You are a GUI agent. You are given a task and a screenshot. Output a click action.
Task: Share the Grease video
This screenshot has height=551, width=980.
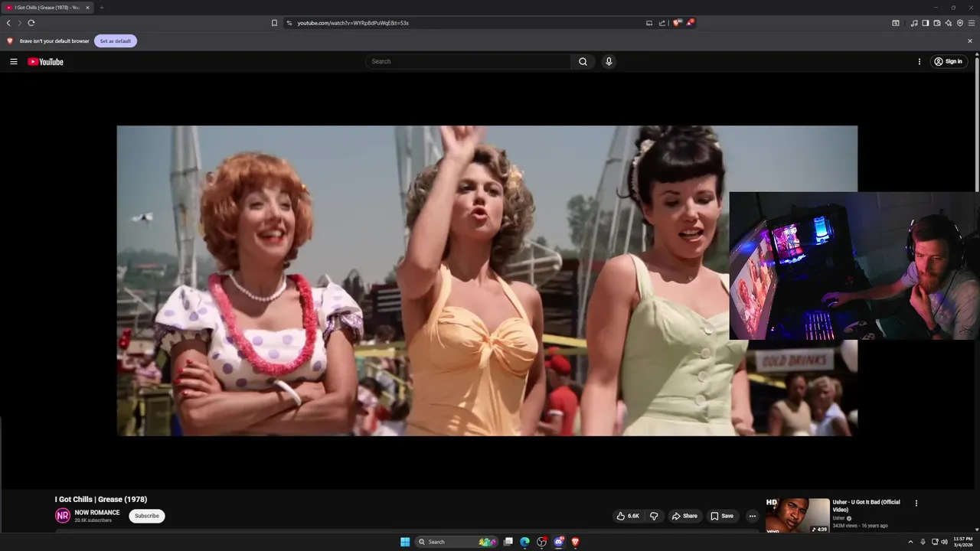tap(684, 516)
